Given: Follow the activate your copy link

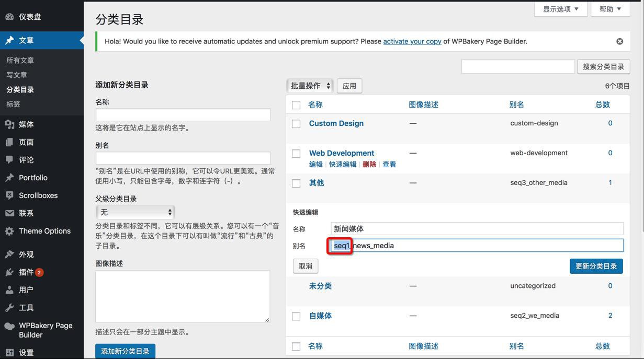Looking at the screenshot, I should point(412,41).
